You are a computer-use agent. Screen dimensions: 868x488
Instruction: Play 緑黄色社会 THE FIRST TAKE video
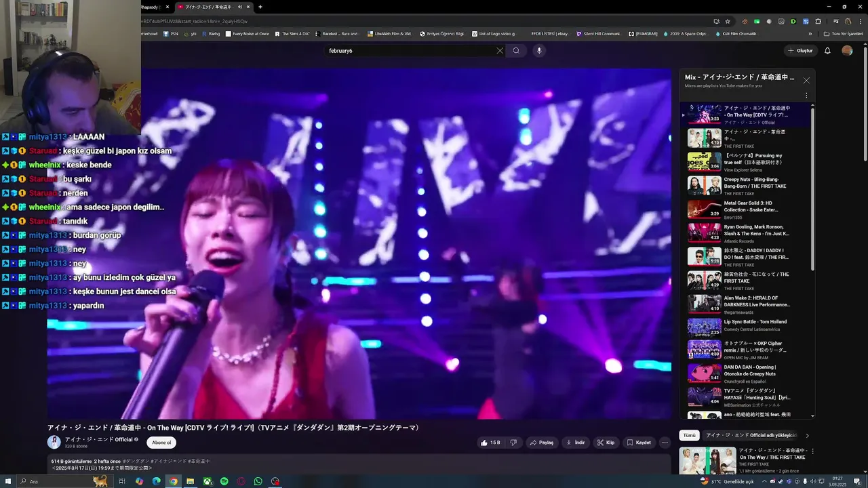click(x=739, y=281)
